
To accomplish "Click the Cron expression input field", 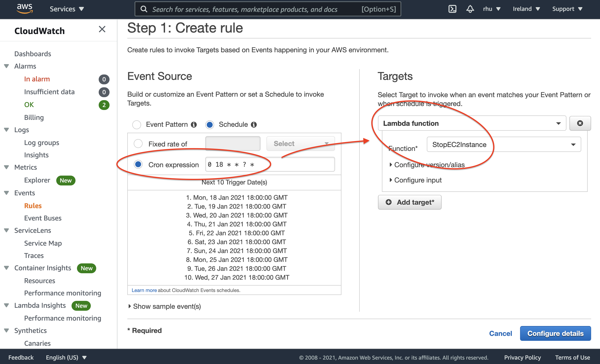I will (x=270, y=164).
